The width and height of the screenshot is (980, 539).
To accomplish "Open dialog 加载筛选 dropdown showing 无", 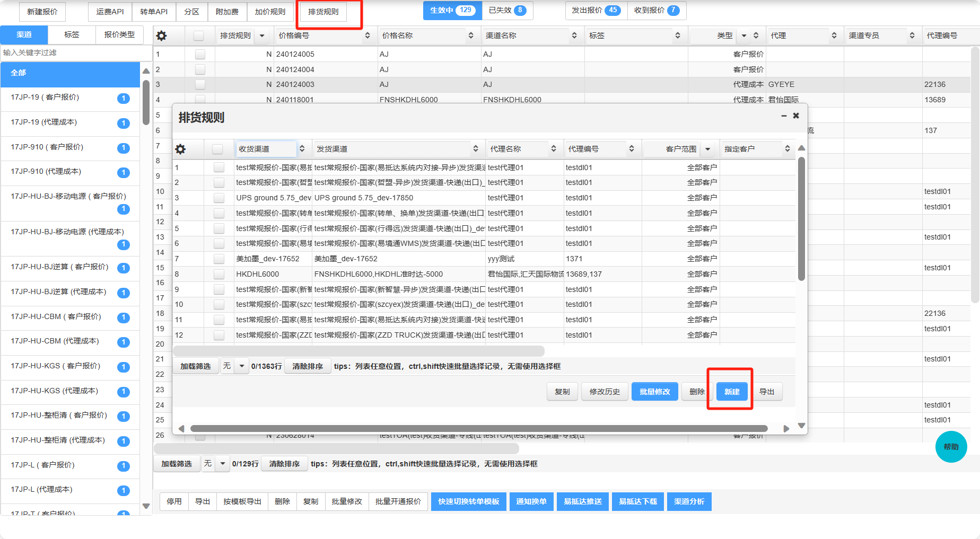I will tap(242, 366).
